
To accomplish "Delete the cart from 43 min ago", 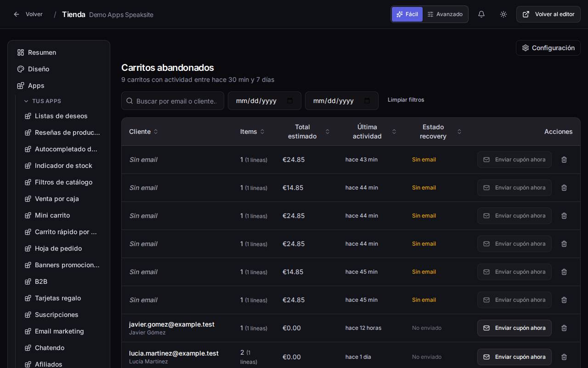I will (x=564, y=160).
